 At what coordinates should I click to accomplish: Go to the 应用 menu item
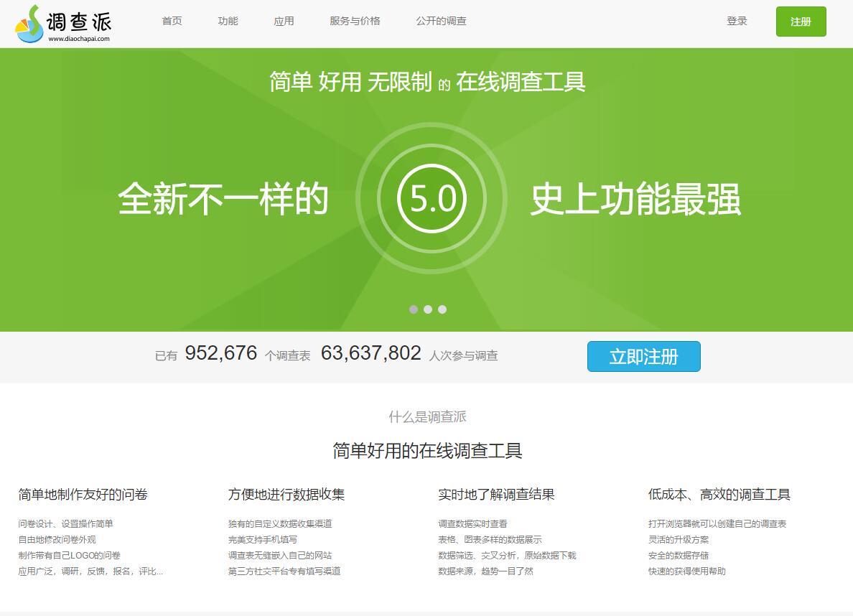click(284, 22)
